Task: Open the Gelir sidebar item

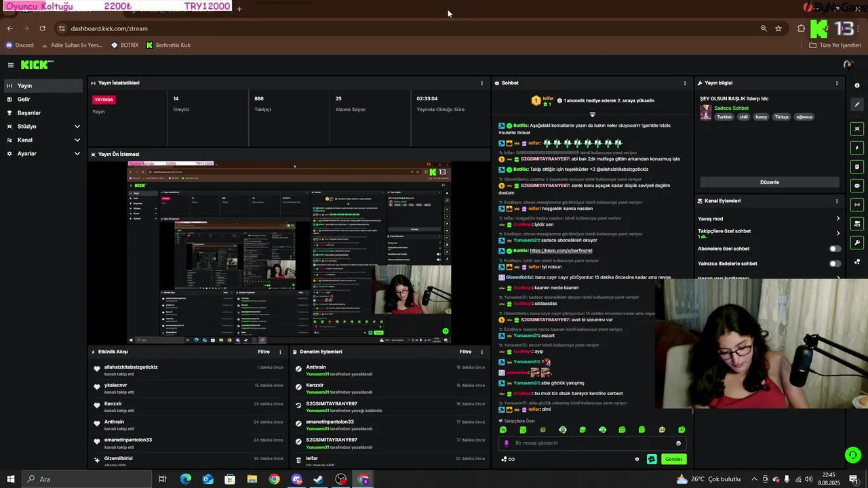Action: coord(42,100)
